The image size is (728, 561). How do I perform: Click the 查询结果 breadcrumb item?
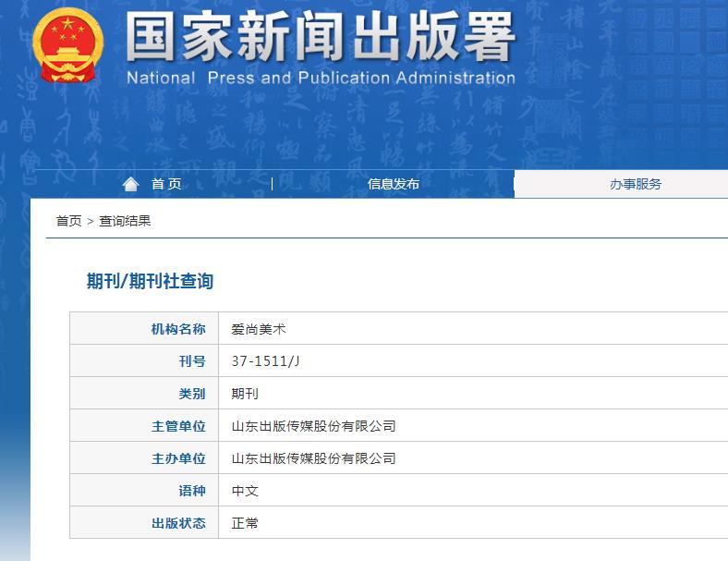point(125,221)
